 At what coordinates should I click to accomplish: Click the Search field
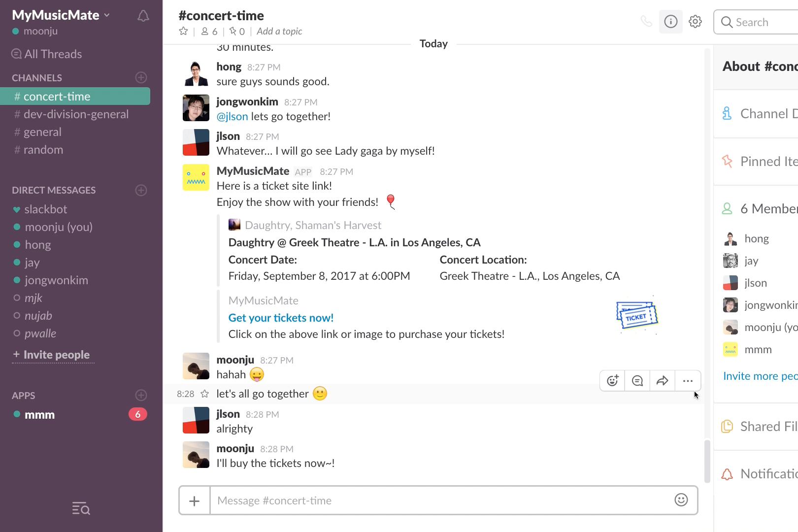756,22
